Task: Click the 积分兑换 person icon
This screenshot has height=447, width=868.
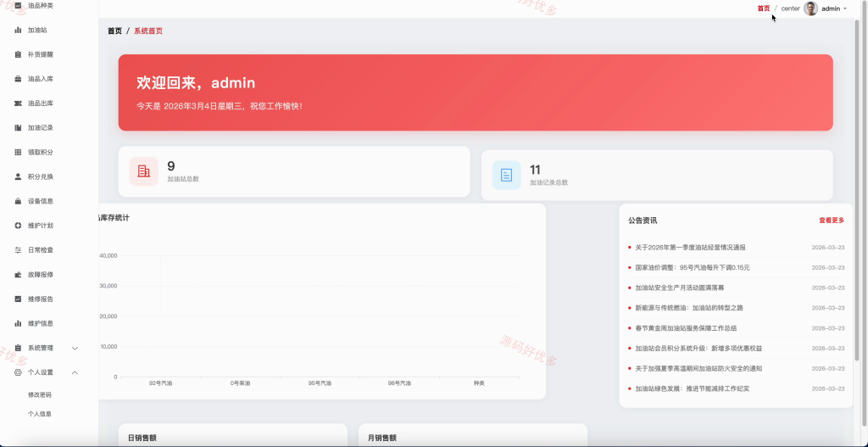Action: click(x=18, y=176)
